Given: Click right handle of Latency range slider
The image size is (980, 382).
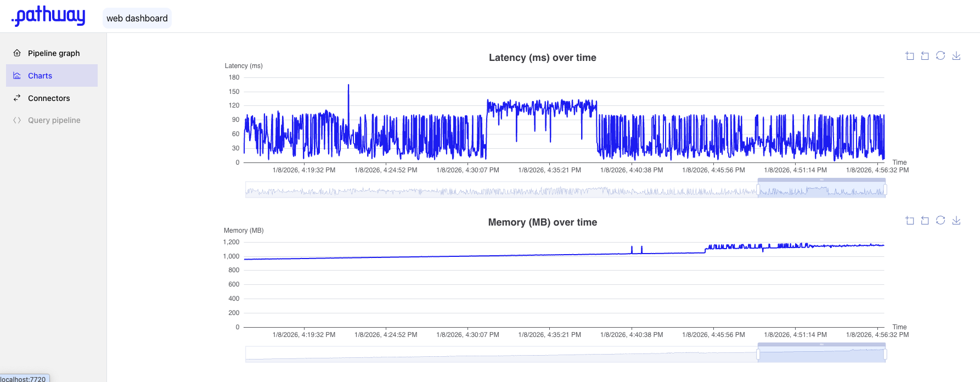Looking at the screenshot, I should pyautogui.click(x=885, y=190).
